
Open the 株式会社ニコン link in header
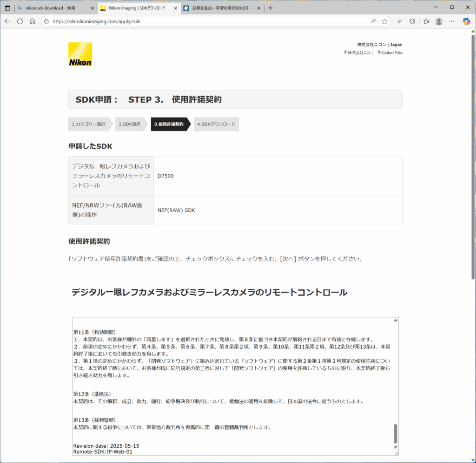[360, 53]
